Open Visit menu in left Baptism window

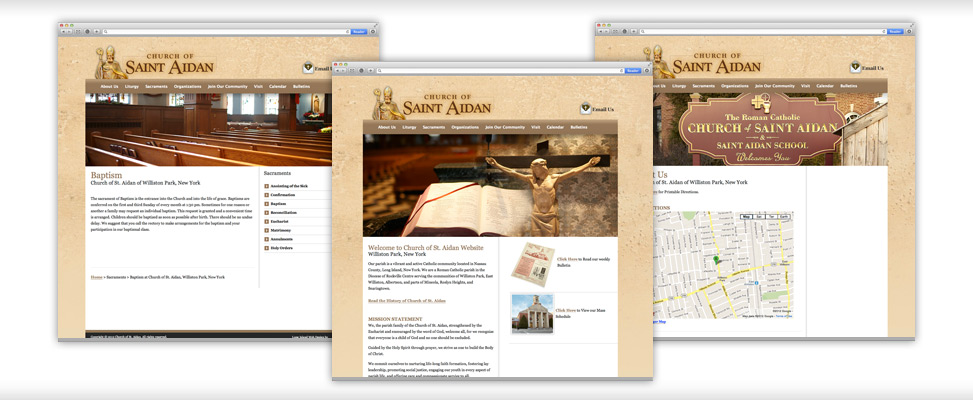click(x=258, y=86)
